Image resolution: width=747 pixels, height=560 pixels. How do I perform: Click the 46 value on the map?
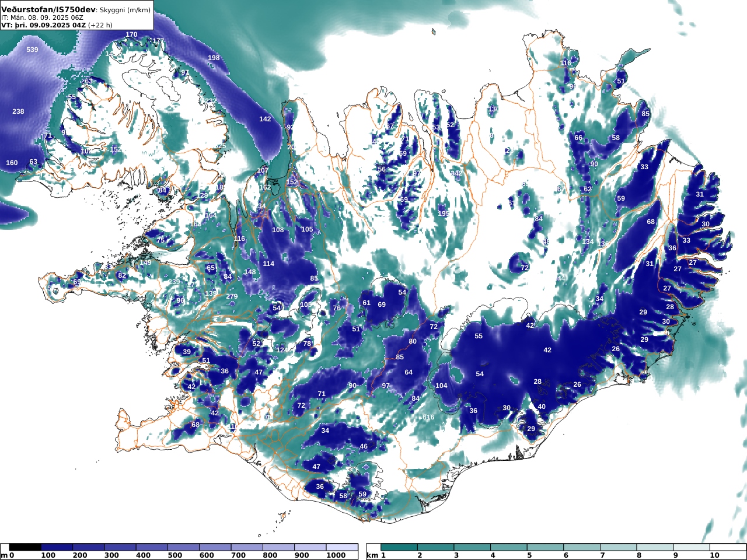[364, 446]
